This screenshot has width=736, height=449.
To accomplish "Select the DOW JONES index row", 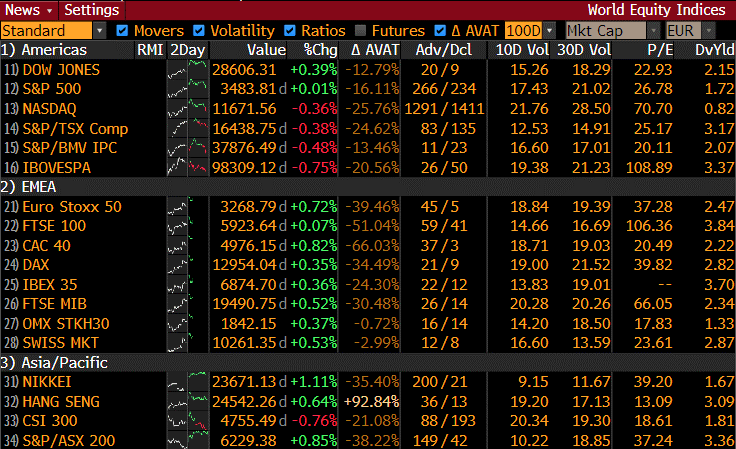I will 368,69.
